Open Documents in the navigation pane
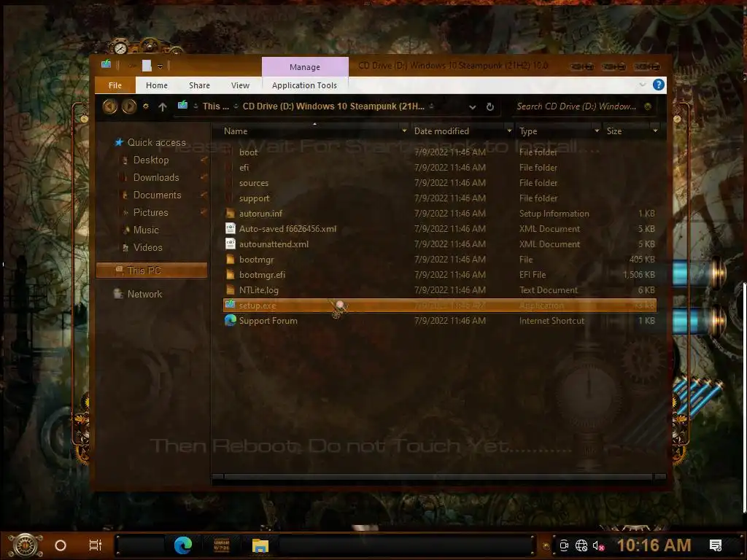 (158, 195)
